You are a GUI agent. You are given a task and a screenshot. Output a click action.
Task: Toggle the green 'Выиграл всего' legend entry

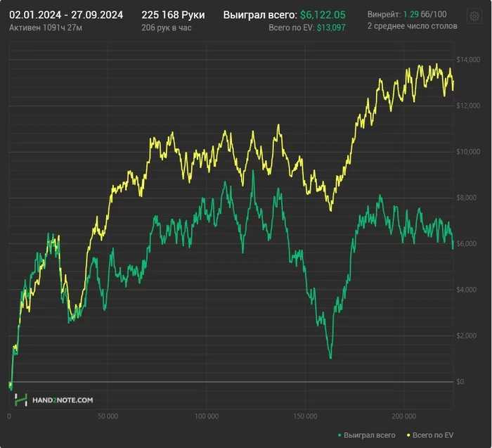[366, 435]
